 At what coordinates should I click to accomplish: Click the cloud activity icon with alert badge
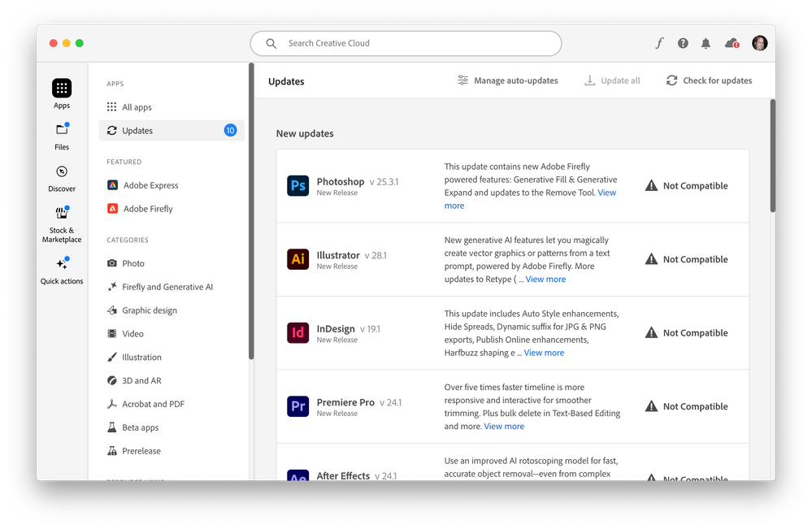click(730, 43)
